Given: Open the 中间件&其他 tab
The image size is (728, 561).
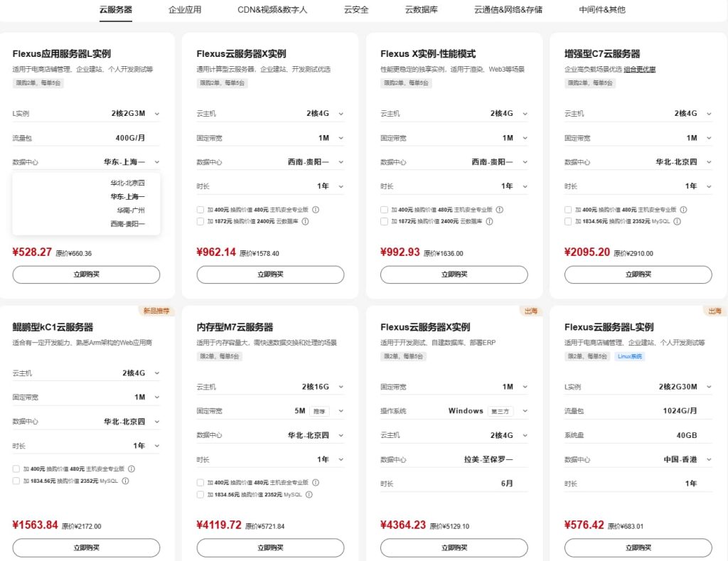Looking at the screenshot, I should [x=604, y=11].
